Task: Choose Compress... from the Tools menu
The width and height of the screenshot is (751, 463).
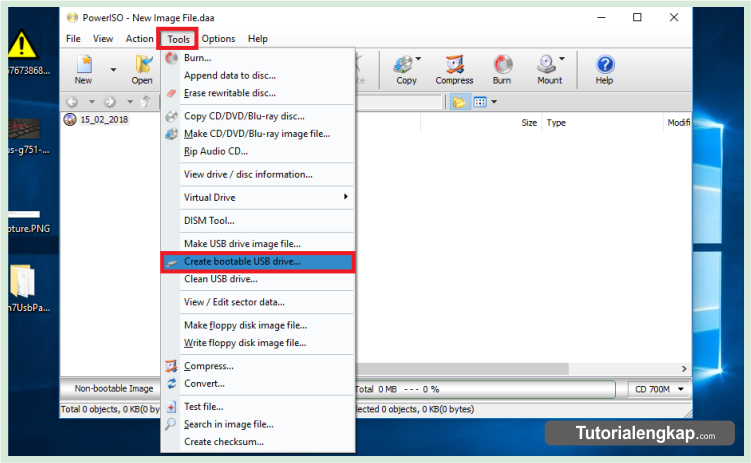Action: [x=258, y=366]
